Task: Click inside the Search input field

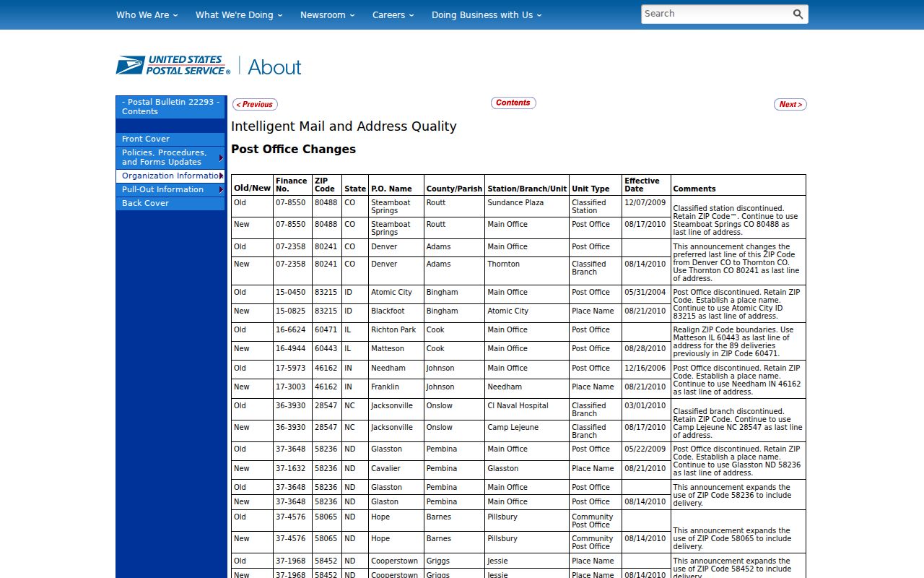Action: pos(715,14)
